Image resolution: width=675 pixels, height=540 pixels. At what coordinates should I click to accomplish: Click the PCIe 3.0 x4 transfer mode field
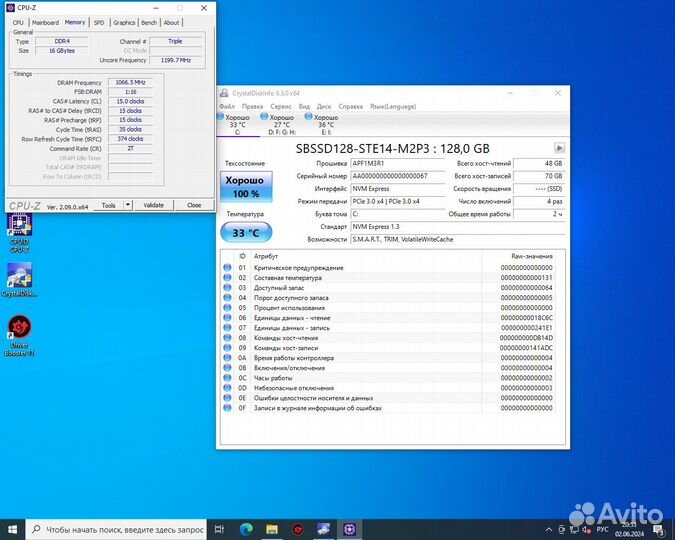pyautogui.click(x=398, y=202)
